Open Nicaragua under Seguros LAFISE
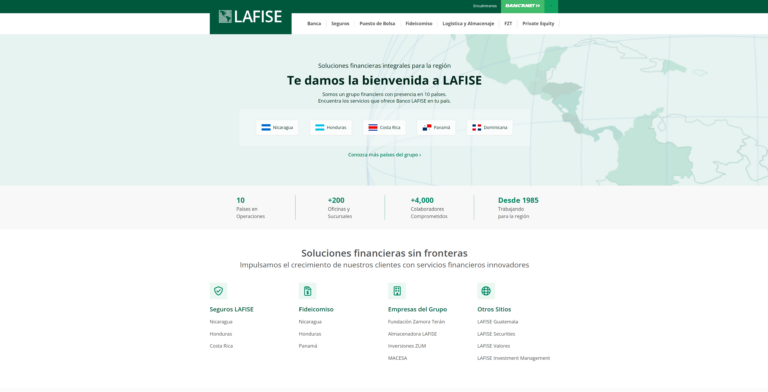This screenshot has height=392, width=768. pyautogui.click(x=221, y=322)
